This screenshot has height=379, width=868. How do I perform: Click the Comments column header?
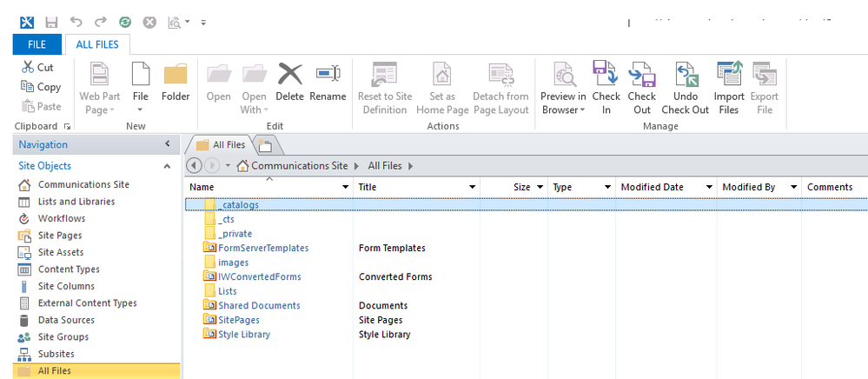[x=830, y=187]
